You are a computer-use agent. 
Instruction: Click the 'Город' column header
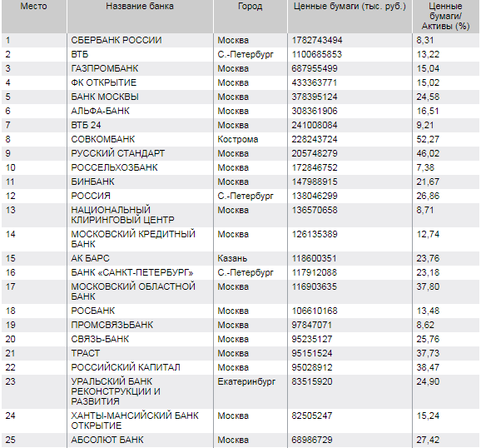click(250, 6)
